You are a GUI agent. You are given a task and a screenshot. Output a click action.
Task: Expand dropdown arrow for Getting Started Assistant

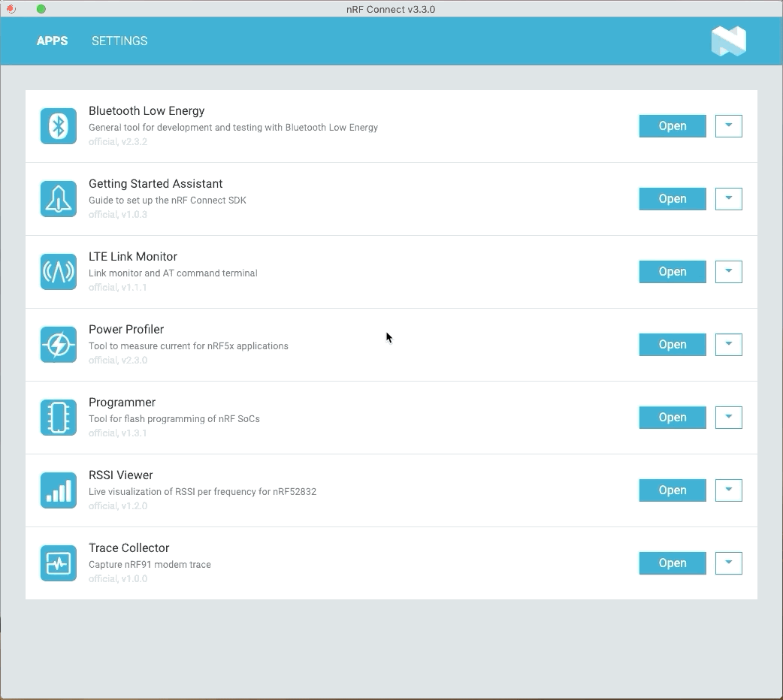[729, 199]
